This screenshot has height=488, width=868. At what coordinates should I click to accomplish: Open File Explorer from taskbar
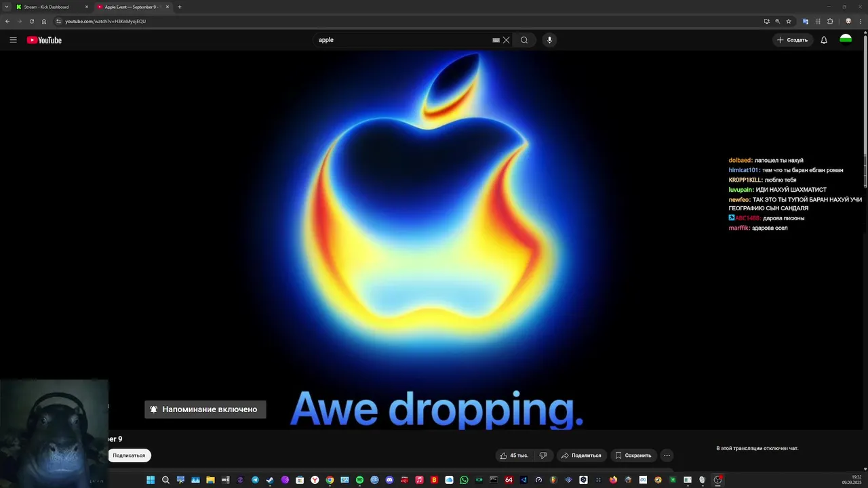[x=210, y=480]
